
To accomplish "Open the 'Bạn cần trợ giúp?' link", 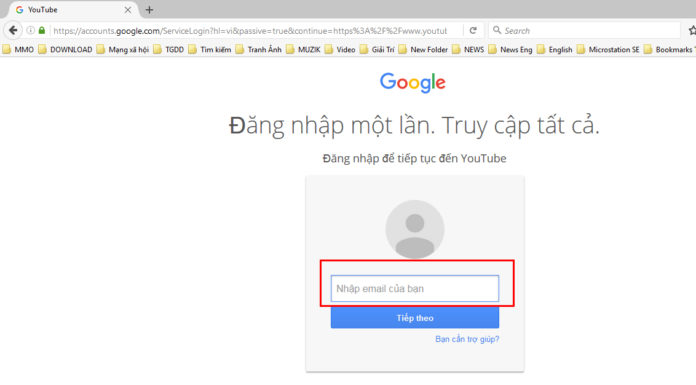I will tap(467, 339).
